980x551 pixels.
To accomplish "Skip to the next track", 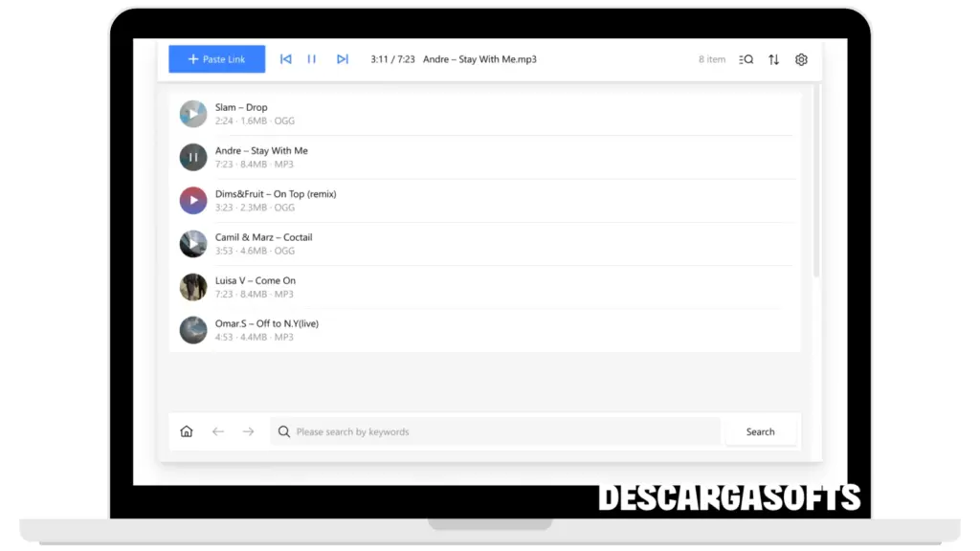I will (343, 59).
